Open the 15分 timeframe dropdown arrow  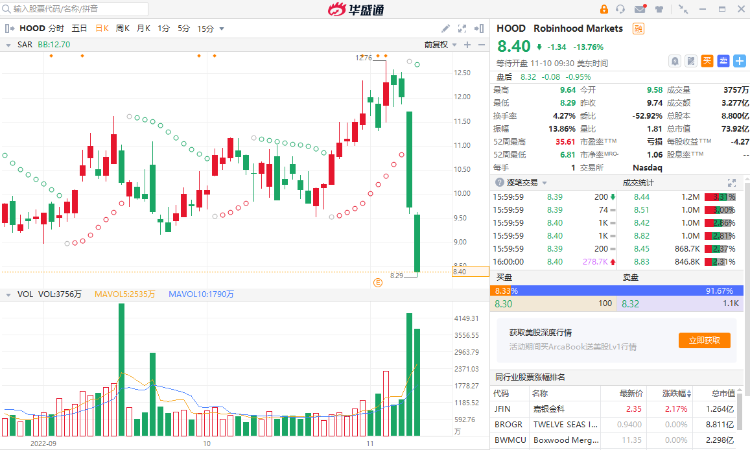tap(221, 29)
